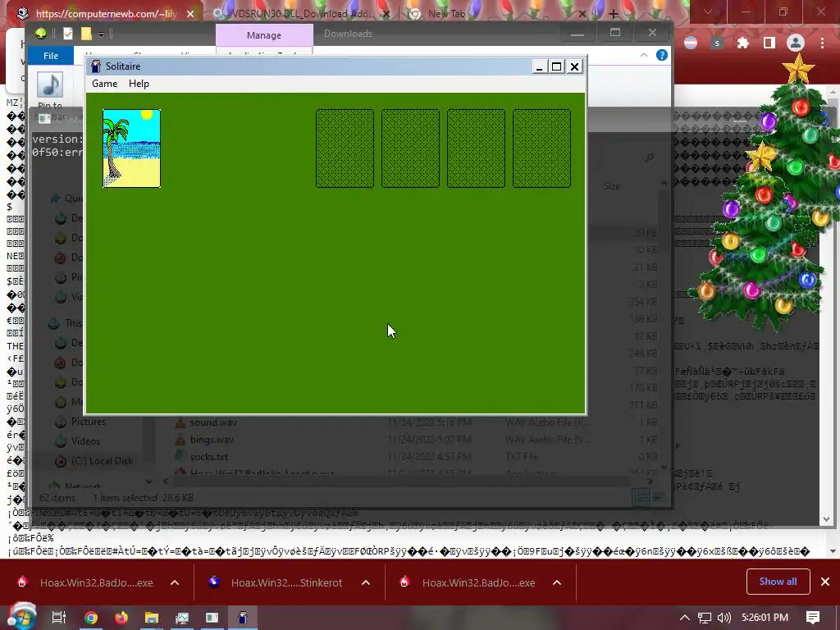The width and height of the screenshot is (840, 630).
Task: Open the Chrome profile avatar
Action: 796,43
